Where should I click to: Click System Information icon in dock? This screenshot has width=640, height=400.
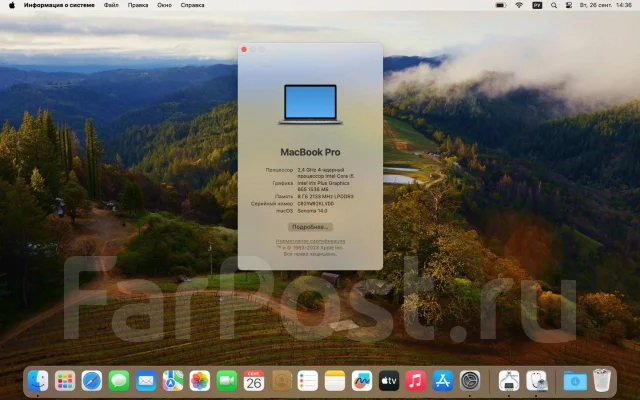[x=509, y=381]
